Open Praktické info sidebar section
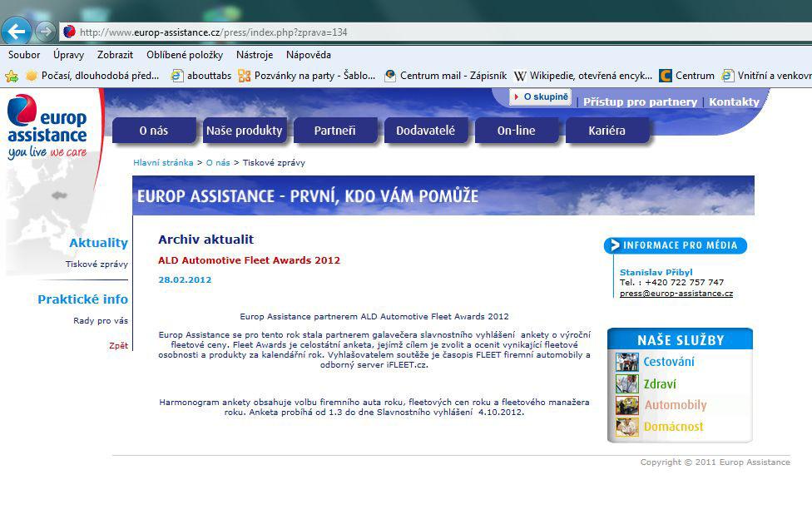 click(83, 299)
